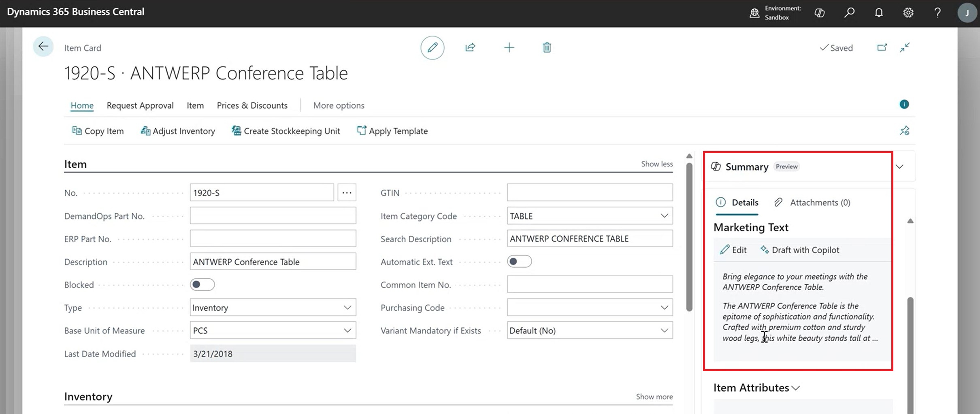Click scroll-up arrow of form scrollbar
The width and height of the screenshot is (980, 414).
[x=689, y=156]
